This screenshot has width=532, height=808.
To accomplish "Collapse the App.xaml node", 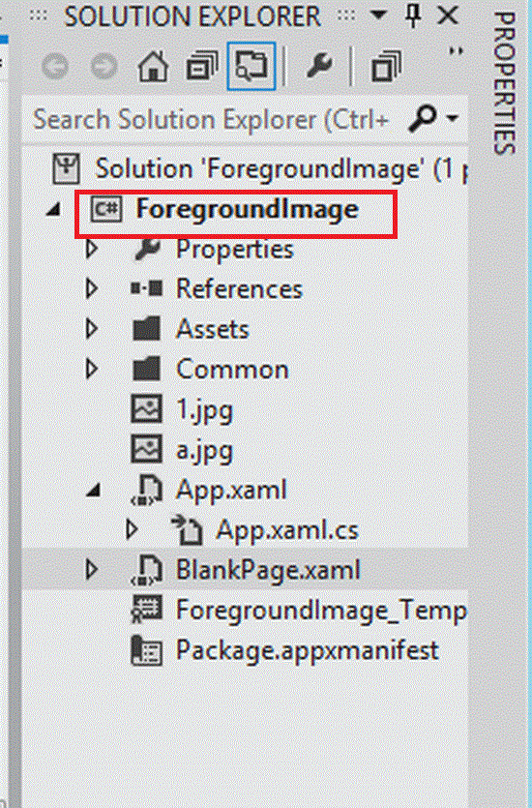I will [93, 491].
